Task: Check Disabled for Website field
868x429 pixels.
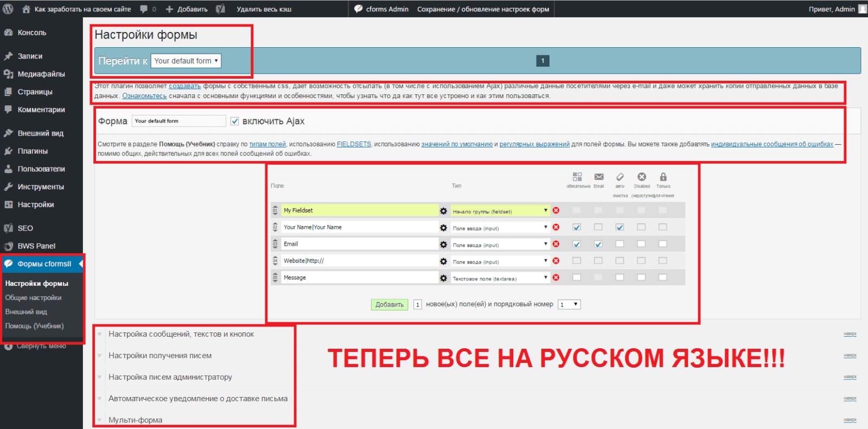Action: [x=641, y=261]
